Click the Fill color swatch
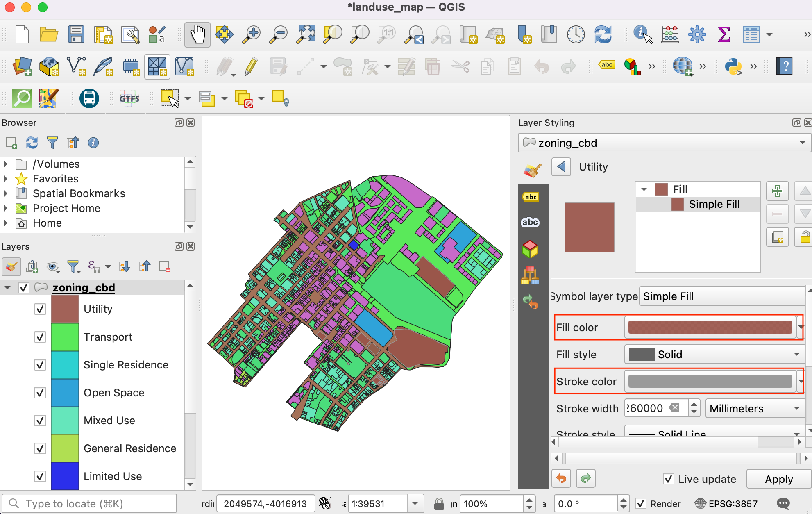This screenshot has height=514, width=812. tap(710, 327)
